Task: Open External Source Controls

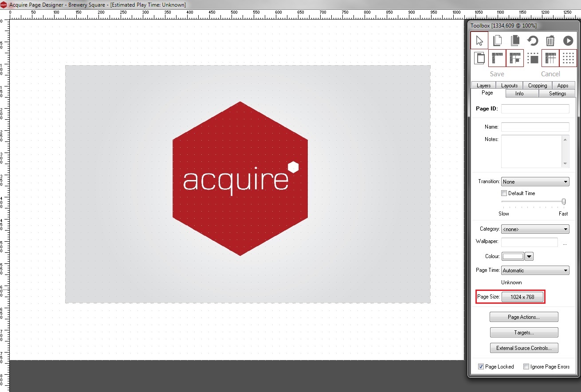Action: (x=524, y=348)
